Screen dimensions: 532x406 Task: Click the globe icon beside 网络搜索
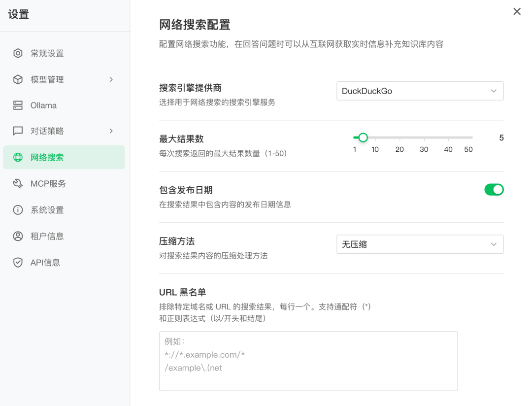click(18, 158)
